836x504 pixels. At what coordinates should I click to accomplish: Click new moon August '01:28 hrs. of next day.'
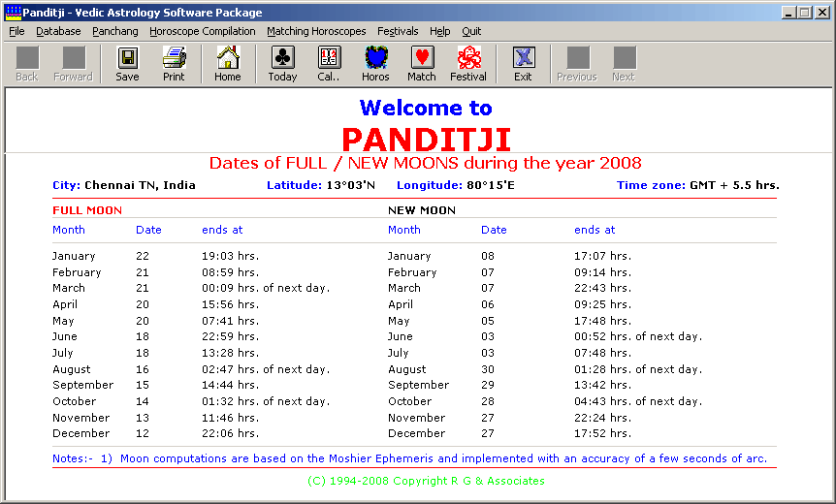(638, 369)
